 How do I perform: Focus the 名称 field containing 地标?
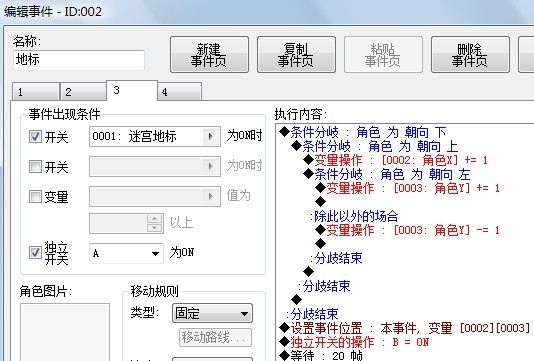79,60
